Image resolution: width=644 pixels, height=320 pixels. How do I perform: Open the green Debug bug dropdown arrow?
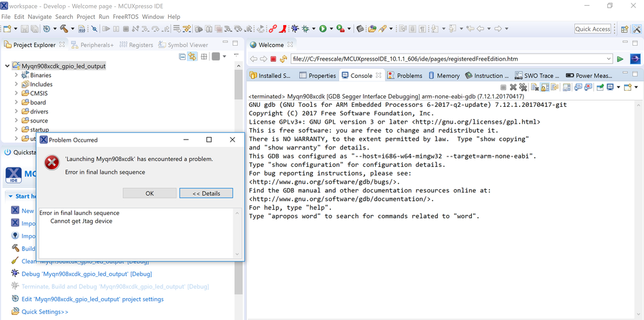tap(314, 29)
